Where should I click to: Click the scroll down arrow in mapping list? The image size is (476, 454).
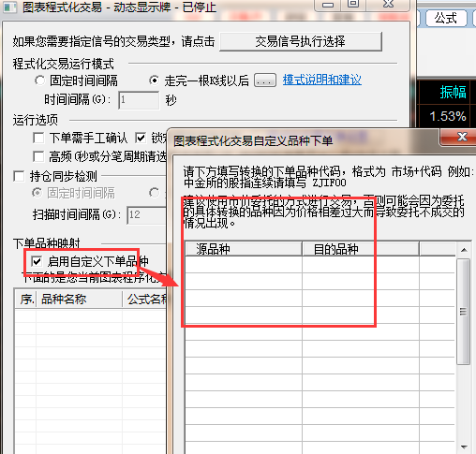point(464,447)
